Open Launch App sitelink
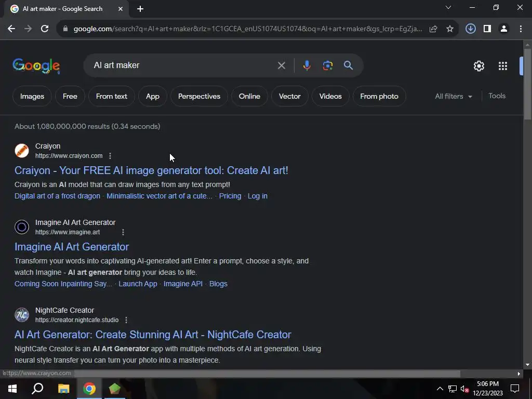532x399 pixels. [138, 284]
